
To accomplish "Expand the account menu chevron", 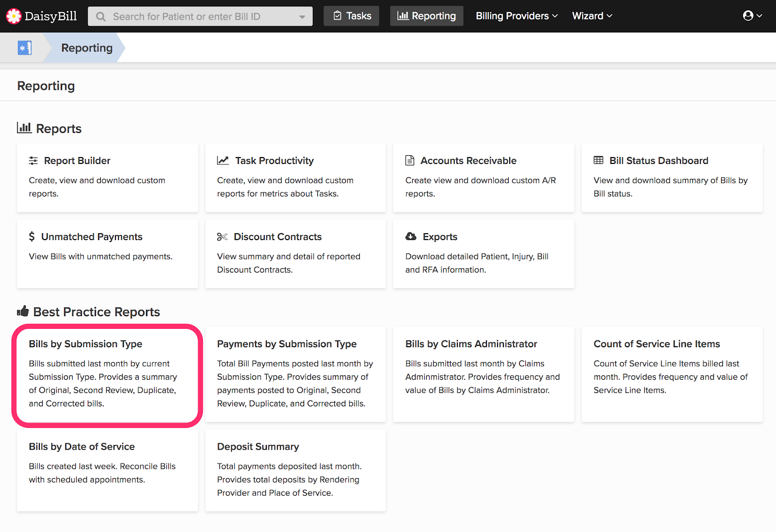I will pos(760,16).
